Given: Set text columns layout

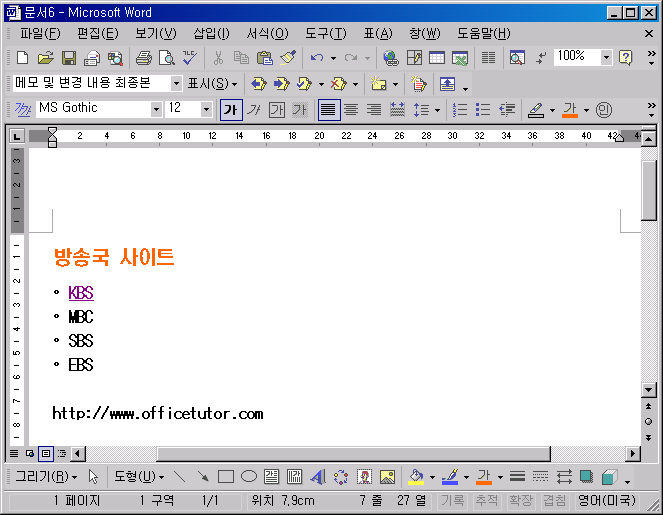Looking at the screenshot, I should coord(488,58).
